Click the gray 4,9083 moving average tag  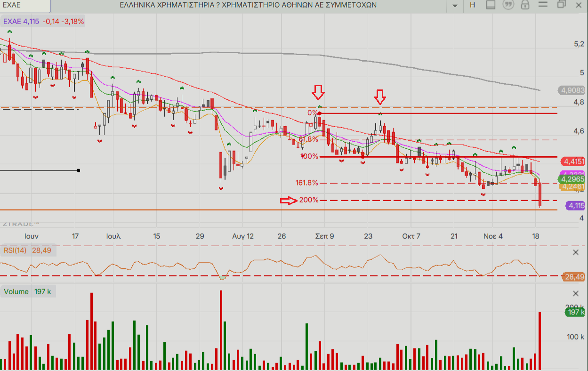point(571,90)
